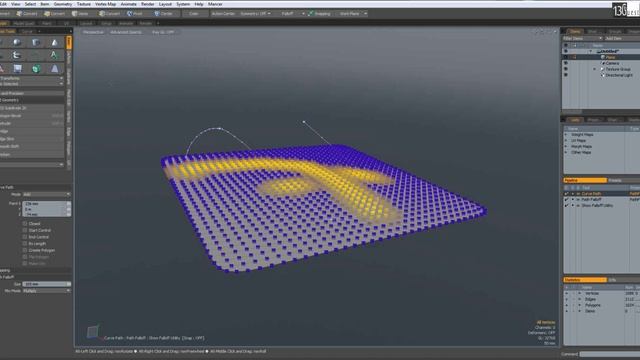The height and width of the screenshot is (360, 640).
Task: Switch to the Pipeline tab
Action: point(585,180)
